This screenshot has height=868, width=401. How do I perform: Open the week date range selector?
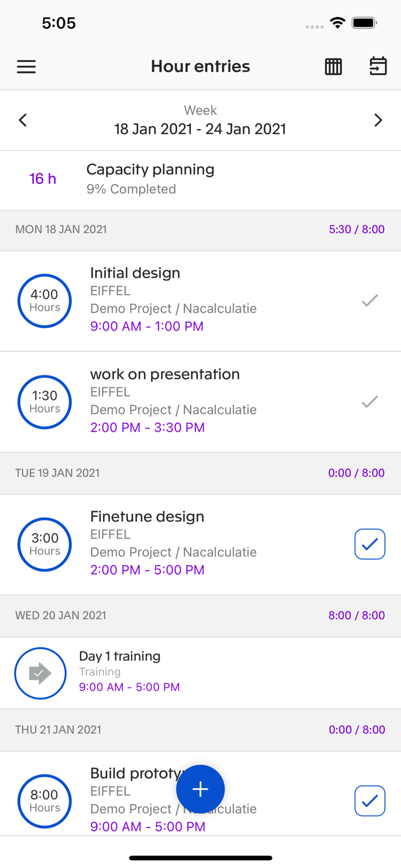click(x=200, y=120)
